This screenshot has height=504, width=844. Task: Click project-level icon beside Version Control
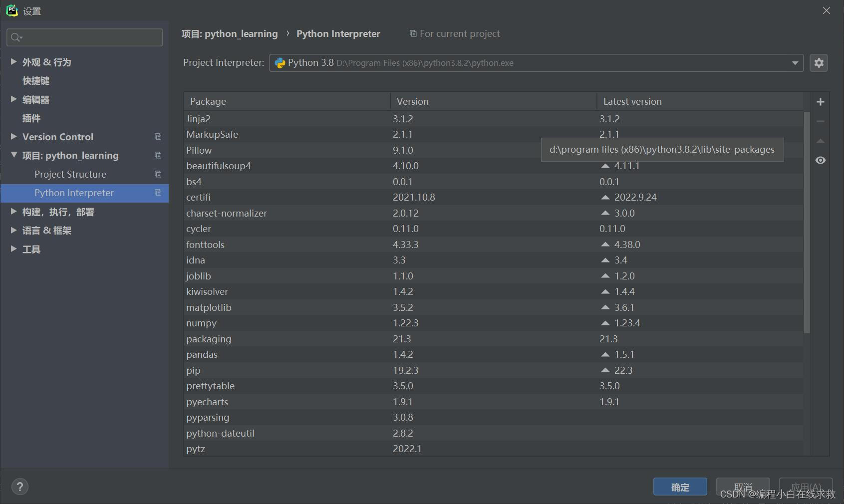(x=158, y=137)
